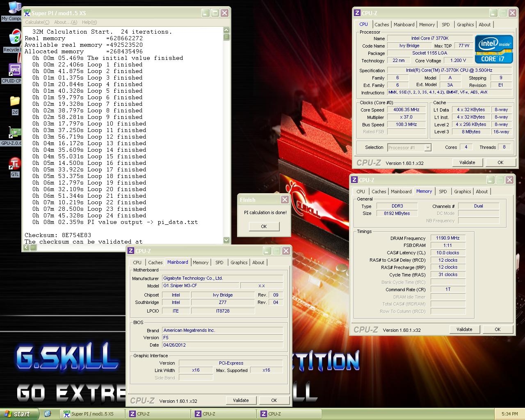The height and width of the screenshot is (420, 525).
Task: Open Graphics tab in CPU-Z Mainboard window
Action: pyautogui.click(x=239, y=262)
